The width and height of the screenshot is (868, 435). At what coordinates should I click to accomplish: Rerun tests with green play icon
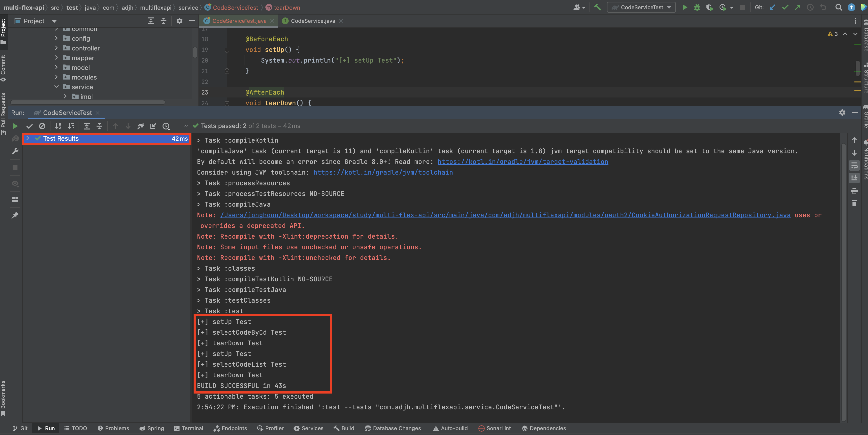(x=15, y=126)
